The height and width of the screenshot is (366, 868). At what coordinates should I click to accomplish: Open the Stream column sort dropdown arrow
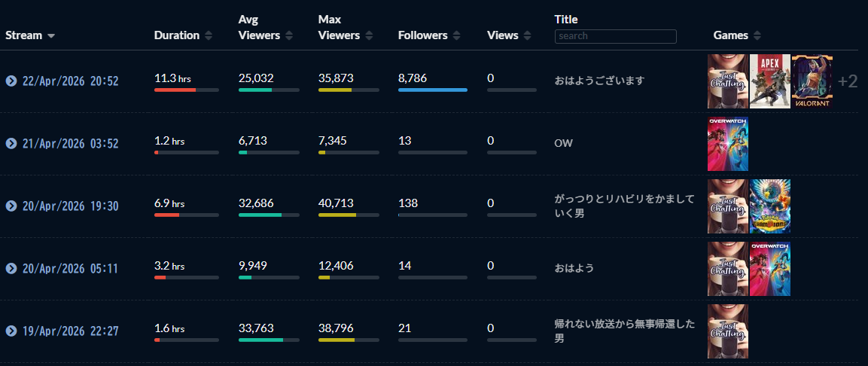click(x=51, y=36)
